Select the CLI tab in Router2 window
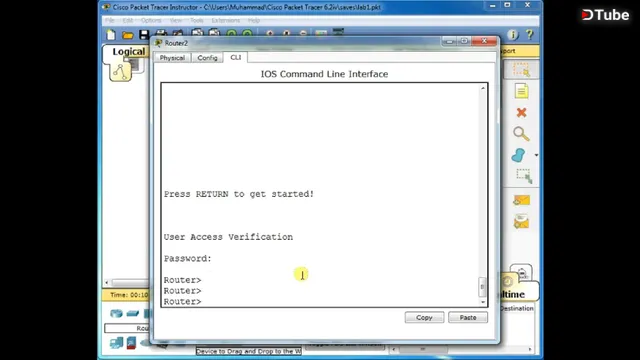 236,57
